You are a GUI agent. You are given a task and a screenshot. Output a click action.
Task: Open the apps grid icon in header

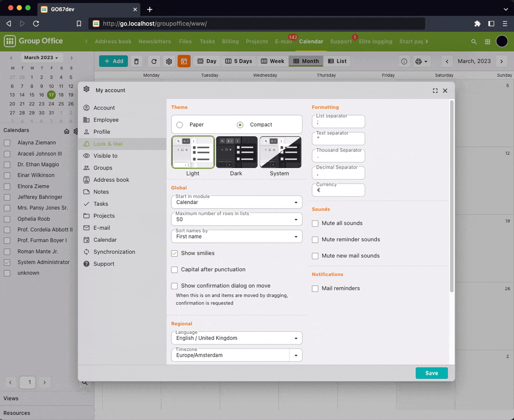(x=487, y=42)
